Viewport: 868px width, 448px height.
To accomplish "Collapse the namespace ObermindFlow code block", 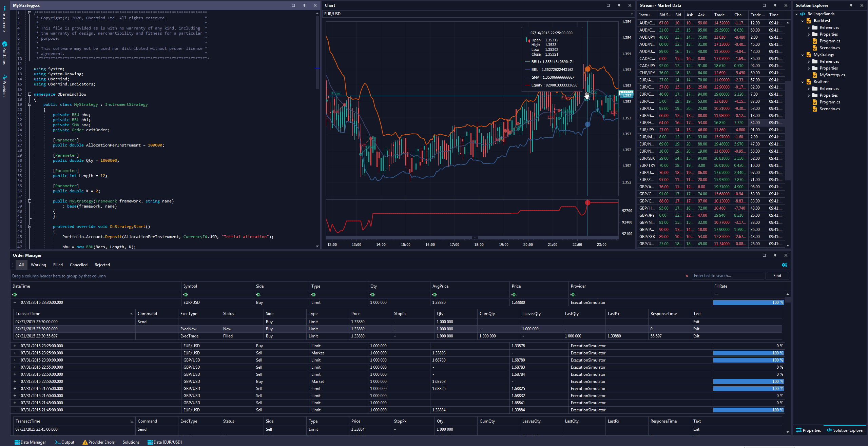I will tap(30, 94).
